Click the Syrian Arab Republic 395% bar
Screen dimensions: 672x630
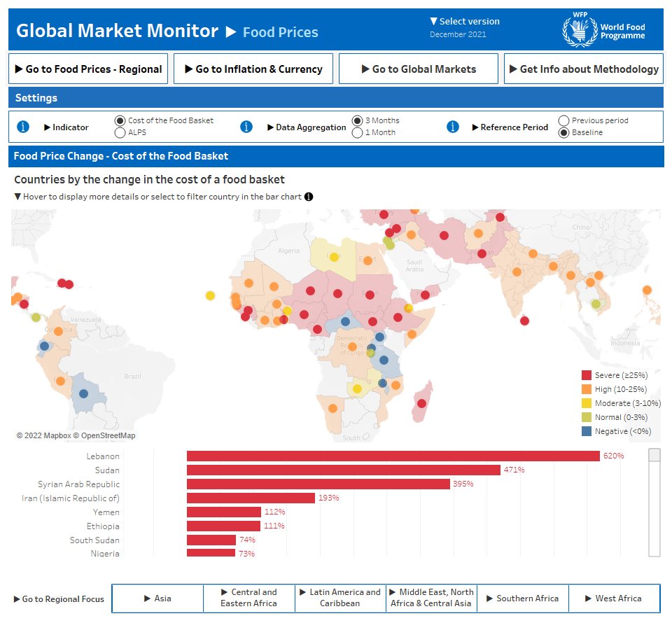click(318, 484)
